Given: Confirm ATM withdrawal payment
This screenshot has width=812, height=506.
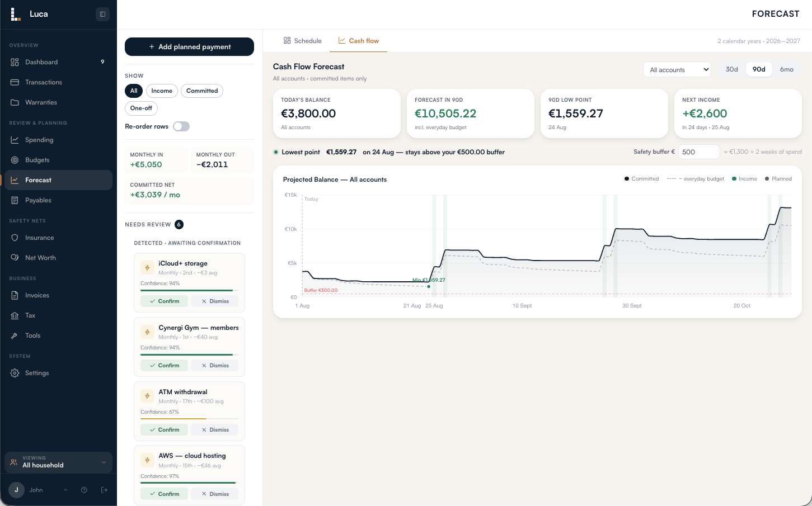Looking at the screenshot, I should [164, 430].
